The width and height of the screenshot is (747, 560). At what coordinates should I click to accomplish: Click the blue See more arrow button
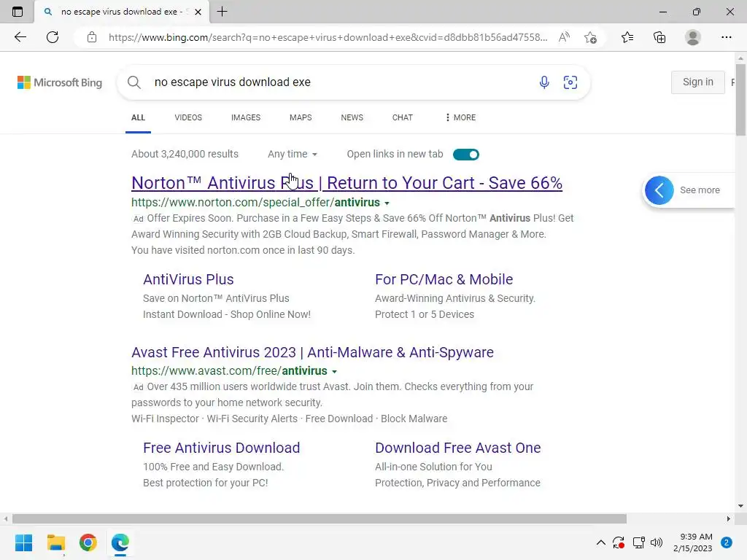(659, 190)
